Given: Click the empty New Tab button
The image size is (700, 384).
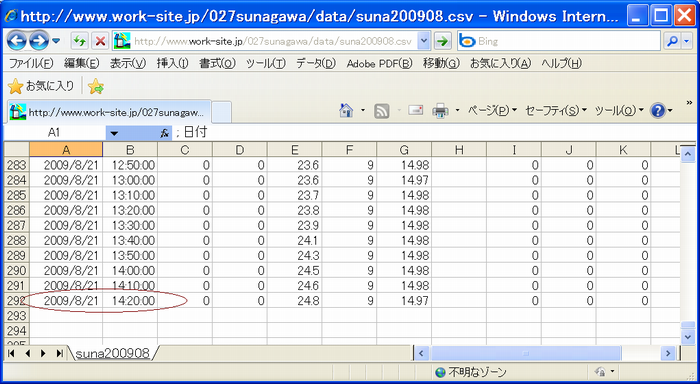Looking at the screenshot, I should (x=221, y=112).
